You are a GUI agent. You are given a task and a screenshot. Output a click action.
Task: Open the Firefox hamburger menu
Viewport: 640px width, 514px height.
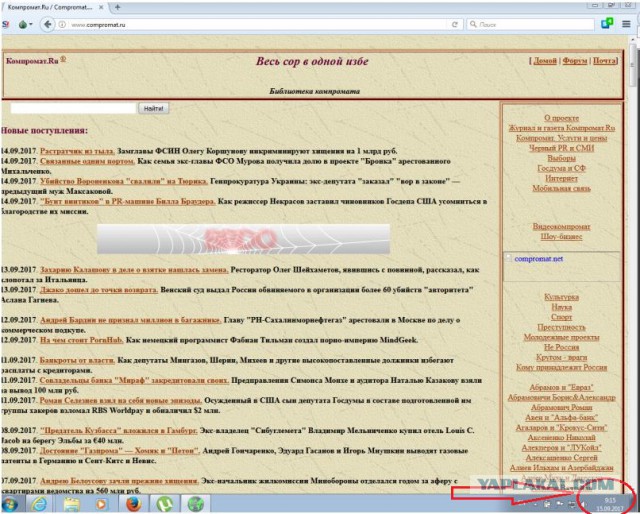point(628,23)
